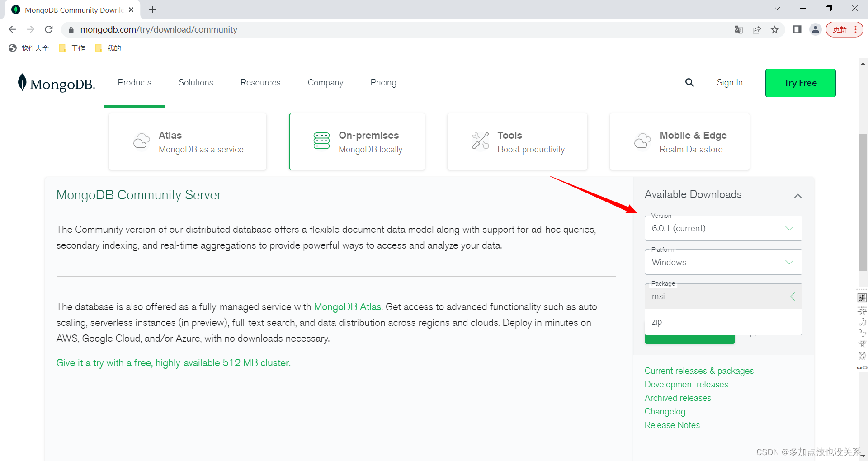Select the Atlas MongoDB as a service tab
The image size is (868, 461).
[188, 142]
